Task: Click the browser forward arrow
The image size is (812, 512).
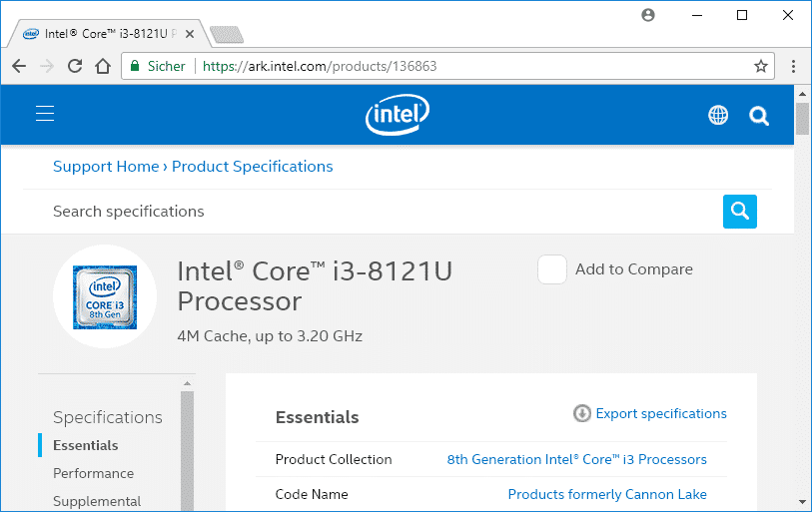Action: coord(47,66)
